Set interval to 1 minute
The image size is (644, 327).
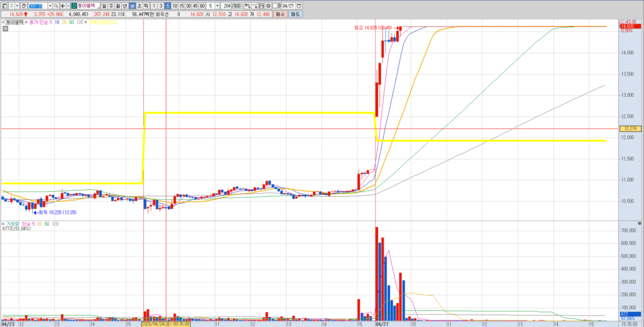(154, 6)
